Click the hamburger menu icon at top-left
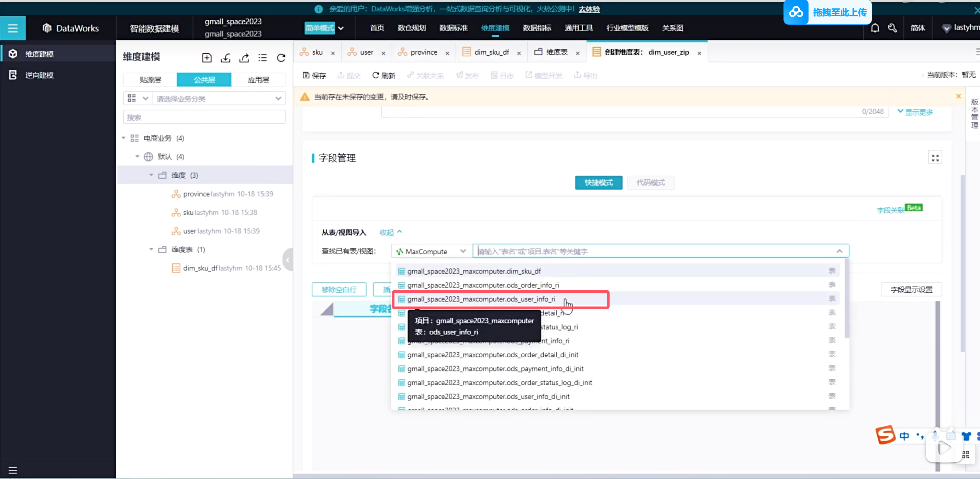 point(13,28)
